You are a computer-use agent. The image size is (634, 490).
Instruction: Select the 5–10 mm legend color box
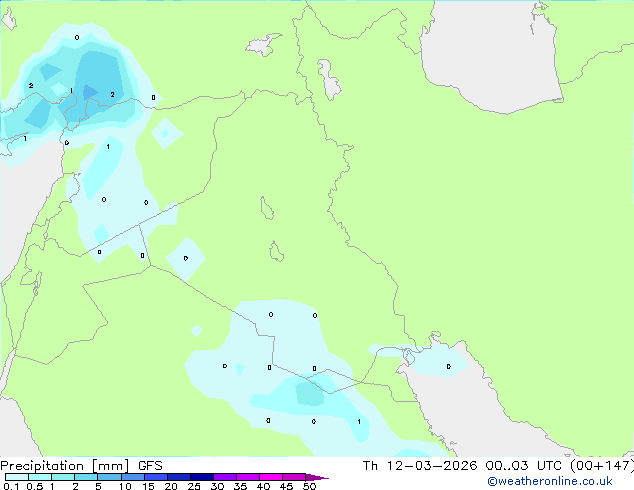[x=109, y=477]
